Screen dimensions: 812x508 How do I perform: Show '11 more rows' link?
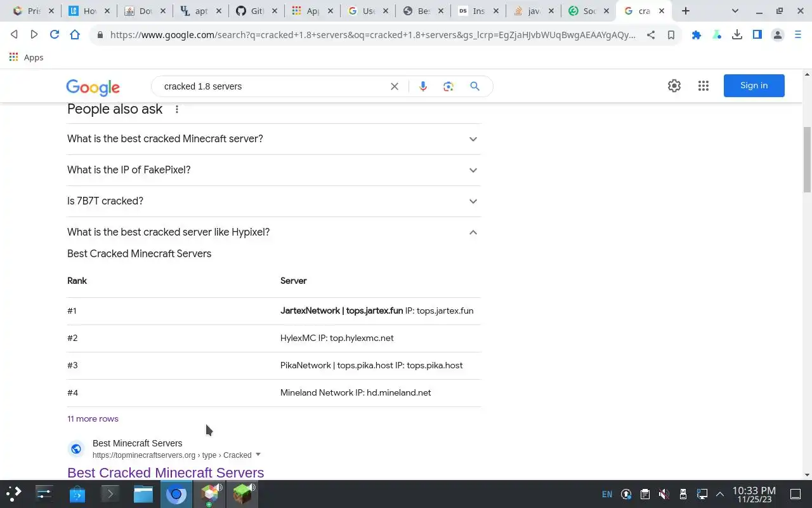[x=93, y=418]
